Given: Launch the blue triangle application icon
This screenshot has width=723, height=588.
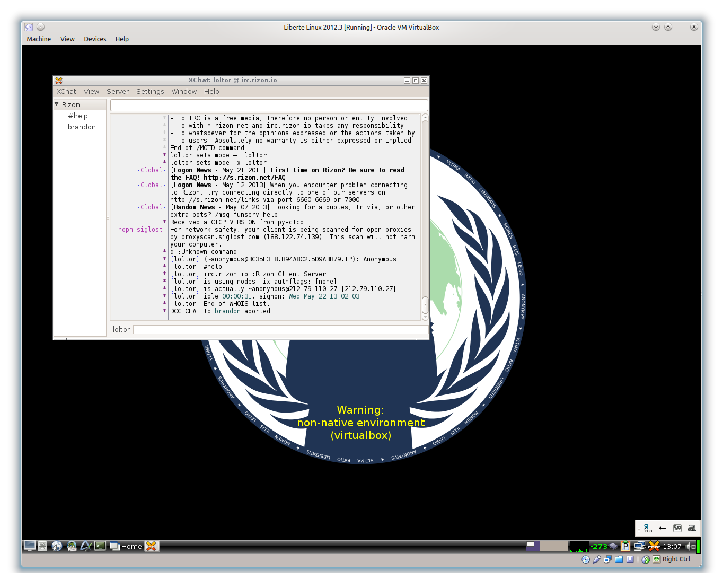Looking at the screenshot, I should coord(86,546).
